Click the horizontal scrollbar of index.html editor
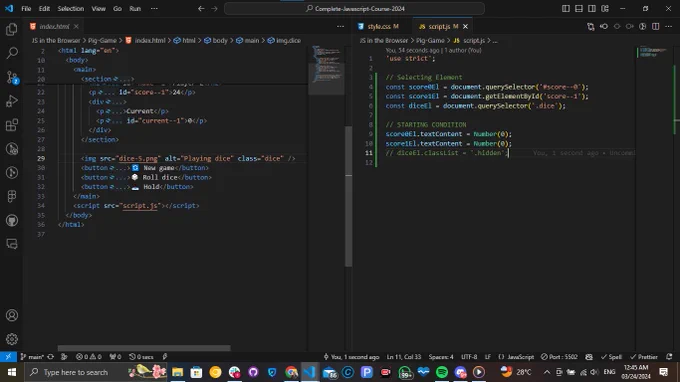The height and width of the screenshot is (382, 680). [x=144, y=348]
